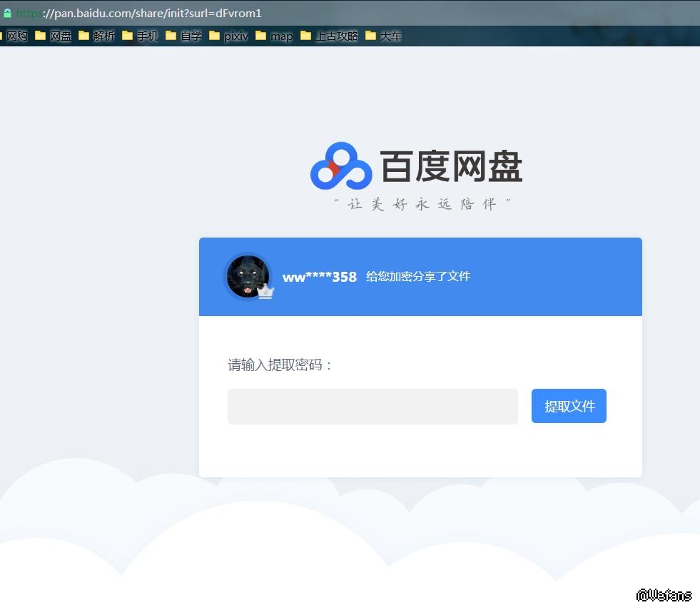This screenshot has height=610, width=700.
Task: Open the 网盘 bookmark folder
Action: (x=53, y=36)
